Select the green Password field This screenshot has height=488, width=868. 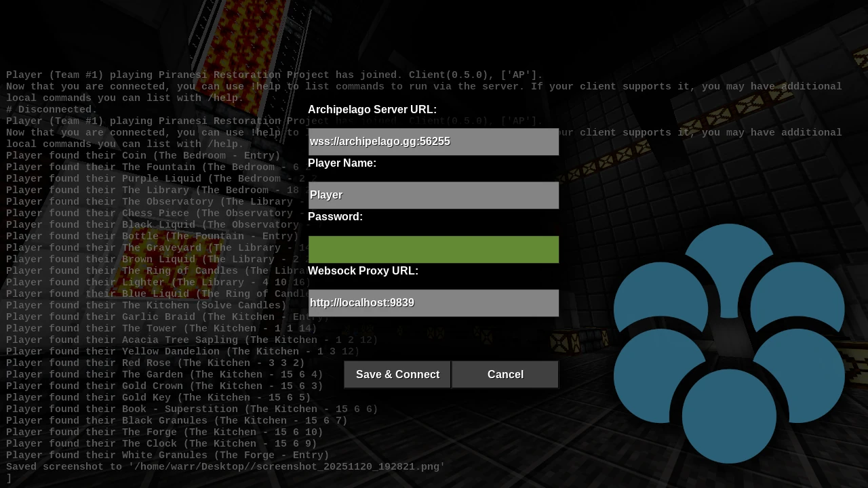[x=433, y=249]
